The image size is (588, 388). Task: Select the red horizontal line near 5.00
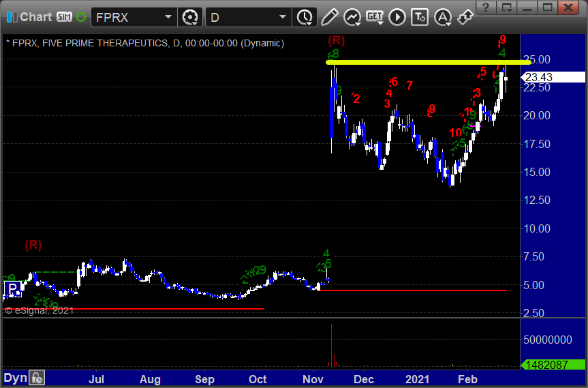click(412, 290)
